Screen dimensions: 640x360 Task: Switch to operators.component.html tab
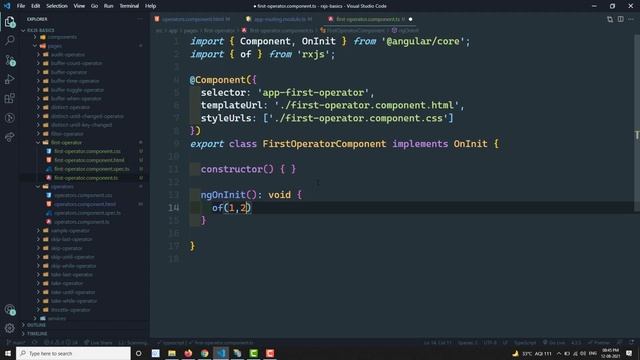pos(193,19)
